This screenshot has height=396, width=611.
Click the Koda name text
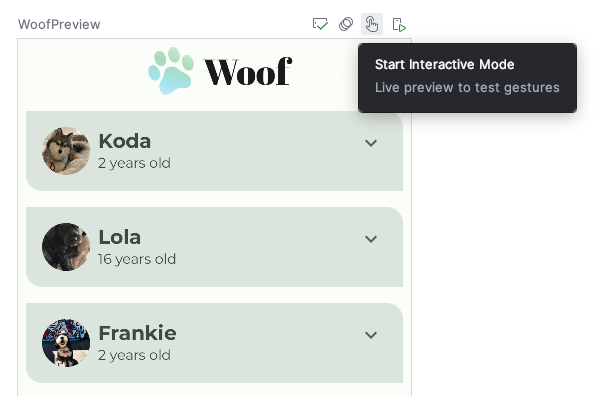tap(125, 141)
